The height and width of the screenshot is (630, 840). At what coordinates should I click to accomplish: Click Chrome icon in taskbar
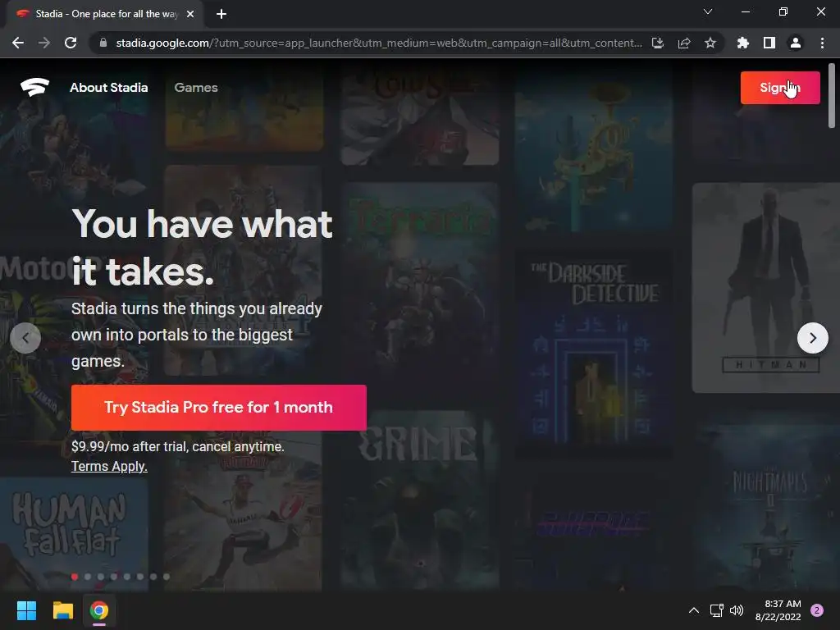coord(99,610)
